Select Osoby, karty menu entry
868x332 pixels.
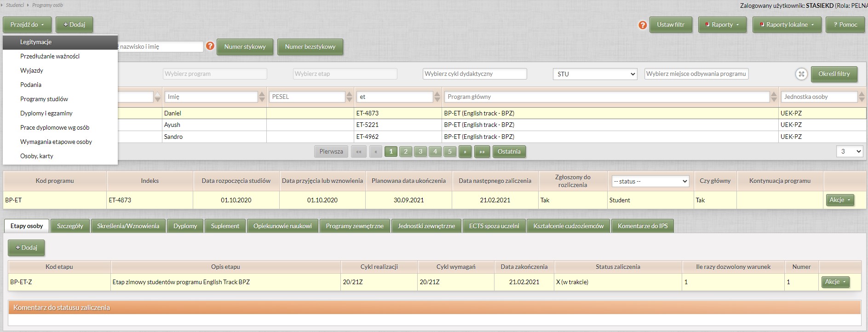coord(60,156)
